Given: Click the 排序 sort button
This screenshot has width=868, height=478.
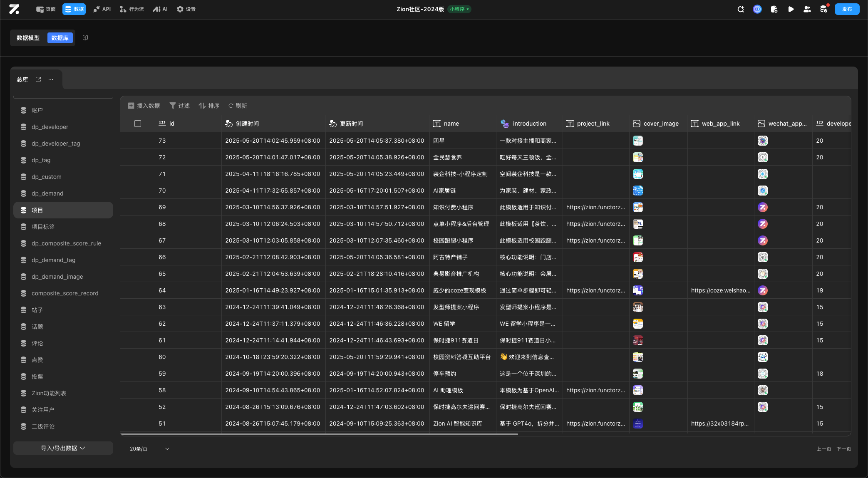Looking at the screenshot, I should (x=209, y=106).
